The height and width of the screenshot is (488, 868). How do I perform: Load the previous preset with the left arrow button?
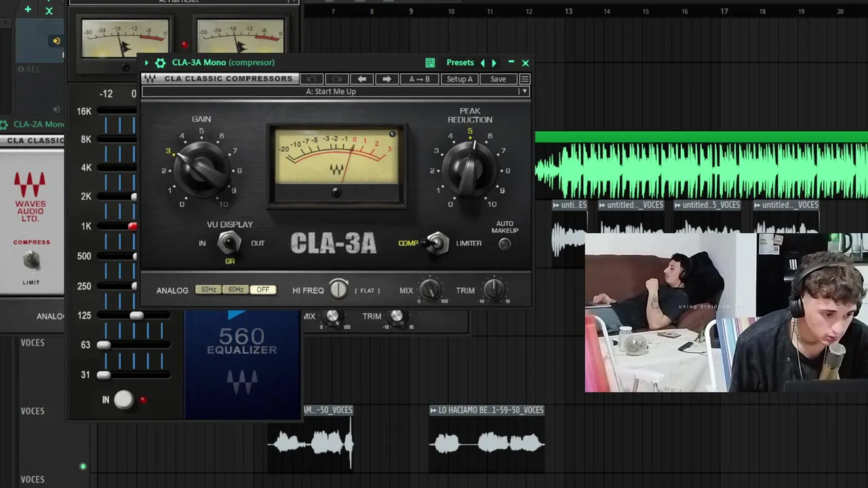(x=361, y=79)
